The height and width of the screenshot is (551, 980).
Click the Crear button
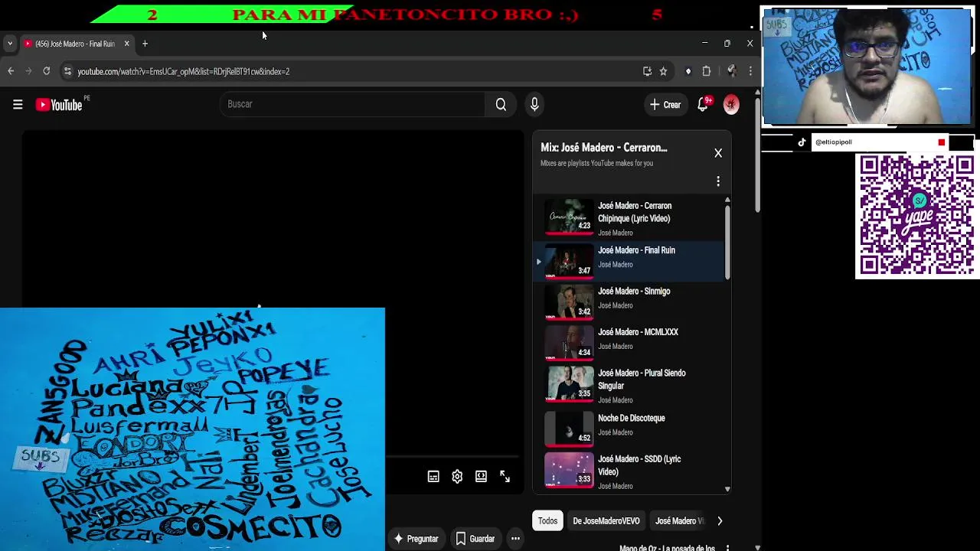click(x=665, y=105)
